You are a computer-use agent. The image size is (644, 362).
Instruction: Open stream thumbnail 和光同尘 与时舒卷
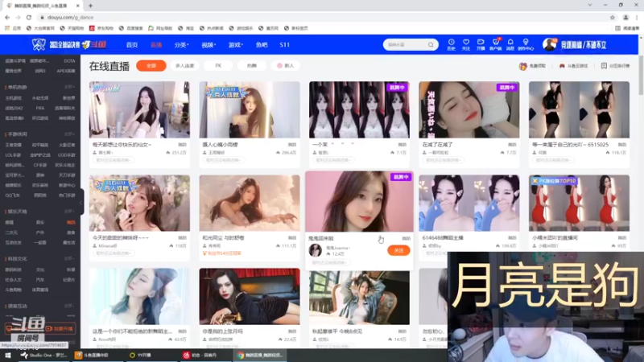[x=250, y=203]
